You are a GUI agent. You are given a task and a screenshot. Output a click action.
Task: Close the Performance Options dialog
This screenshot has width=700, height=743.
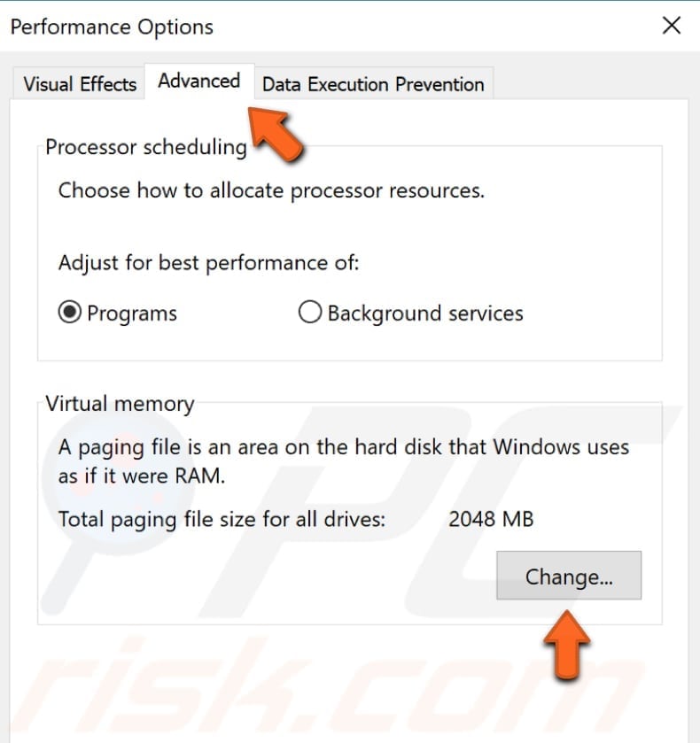tap(672, 26)
